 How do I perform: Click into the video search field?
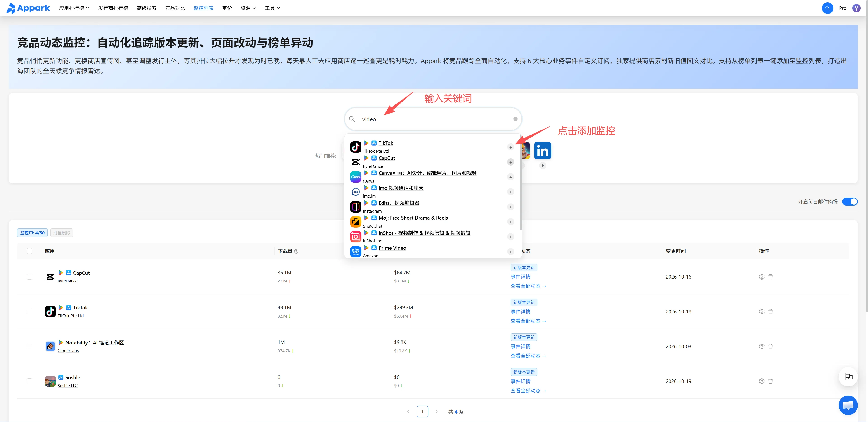click(x=433, y=119)
